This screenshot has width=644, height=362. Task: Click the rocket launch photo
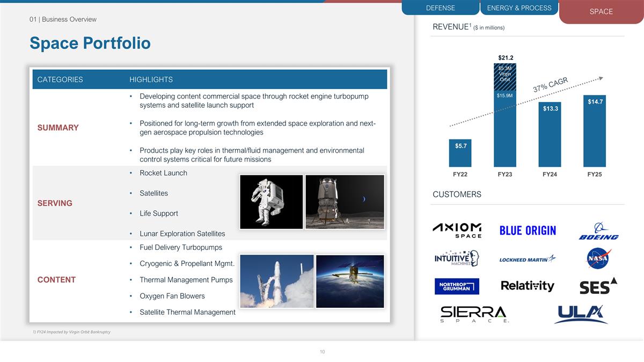(277, 280)
